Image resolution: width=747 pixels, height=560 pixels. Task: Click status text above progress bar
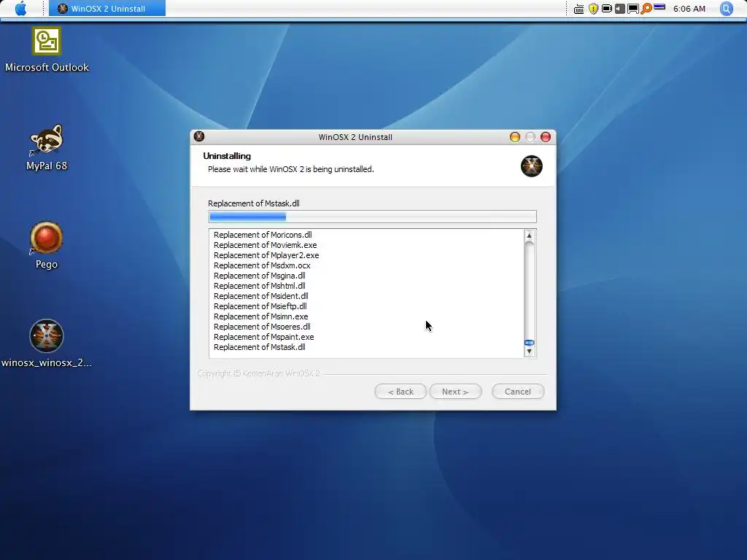[254, 203]
